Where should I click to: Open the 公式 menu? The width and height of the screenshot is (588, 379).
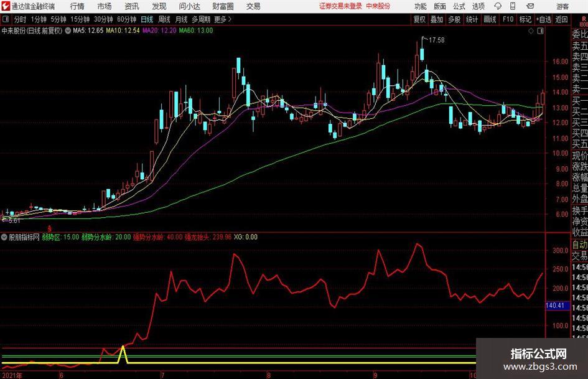coord(459,6)
